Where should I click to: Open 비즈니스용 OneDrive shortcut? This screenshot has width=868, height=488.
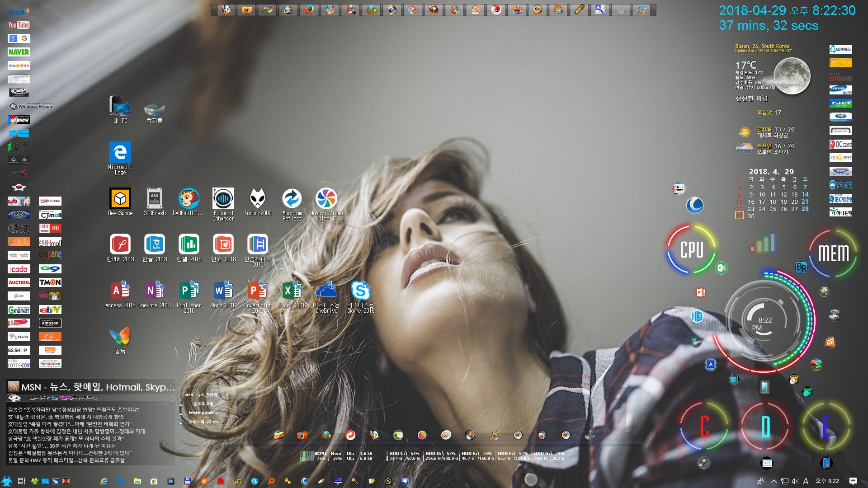[326, 296]
